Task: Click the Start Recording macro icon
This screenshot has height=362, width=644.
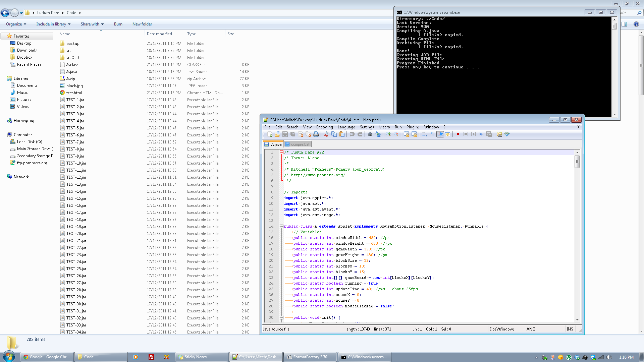Action: [458, 134]
